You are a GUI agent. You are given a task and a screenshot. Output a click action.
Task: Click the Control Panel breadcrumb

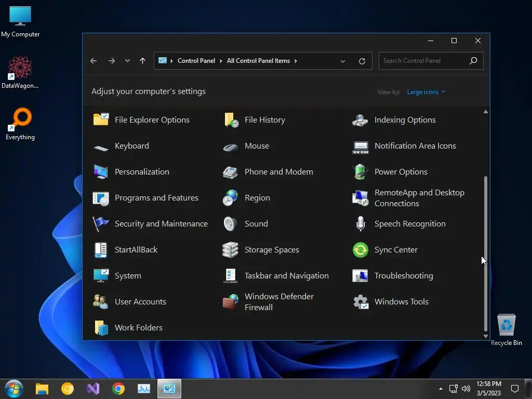pos(196,61)
